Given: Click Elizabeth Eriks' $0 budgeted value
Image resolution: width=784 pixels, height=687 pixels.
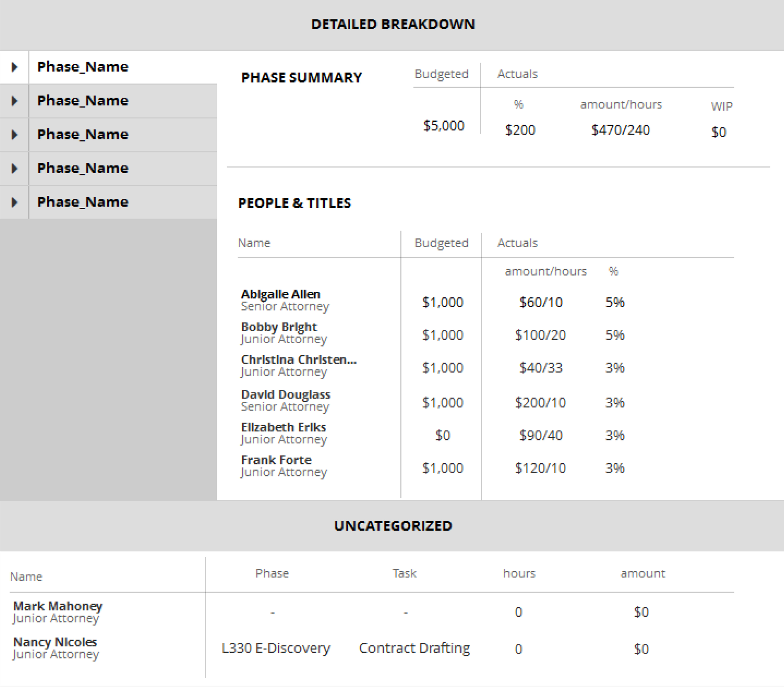Looking at the screenshot, I should 443,436.
